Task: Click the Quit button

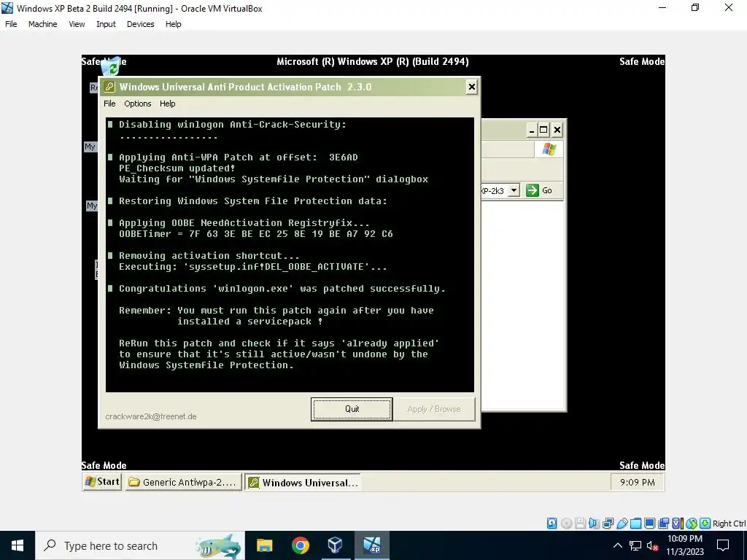Action: 352,409
